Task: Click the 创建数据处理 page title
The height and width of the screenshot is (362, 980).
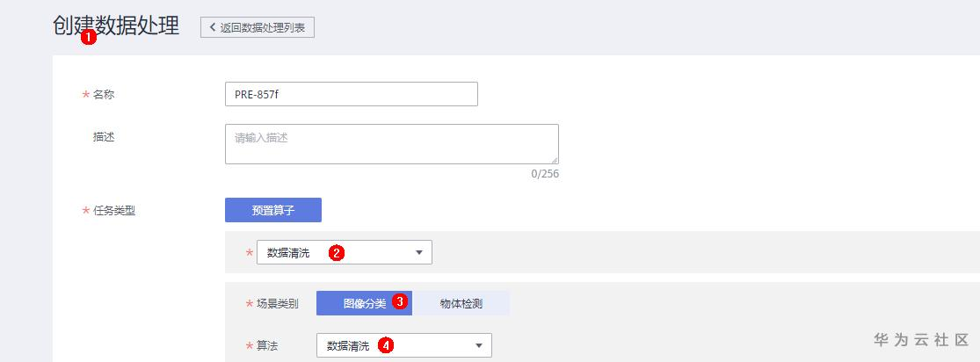Action: [116, 25]
